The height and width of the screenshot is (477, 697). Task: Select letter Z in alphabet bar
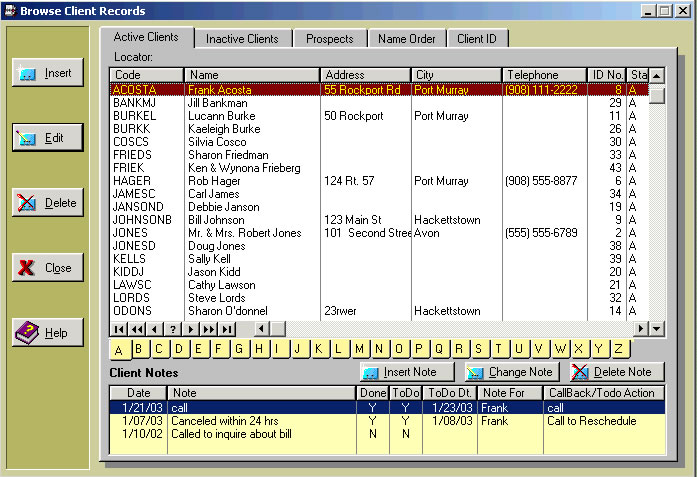pos(619,349)
